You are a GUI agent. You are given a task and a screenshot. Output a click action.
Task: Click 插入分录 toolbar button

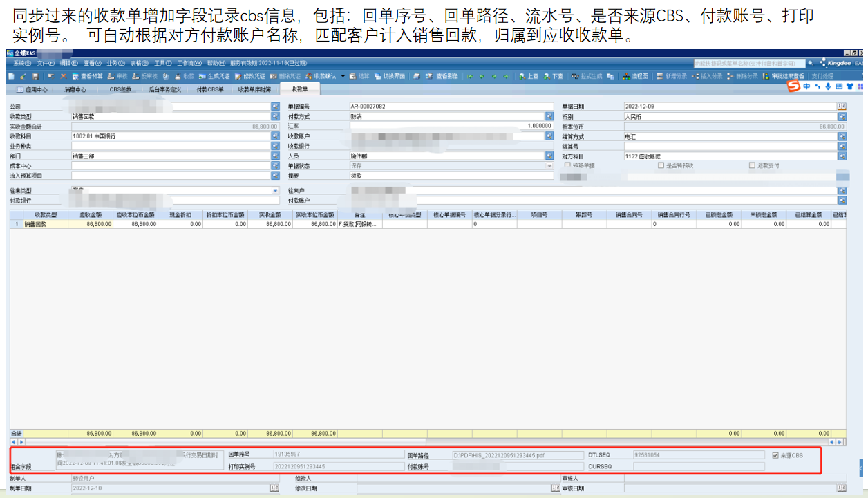click(706, 75)
